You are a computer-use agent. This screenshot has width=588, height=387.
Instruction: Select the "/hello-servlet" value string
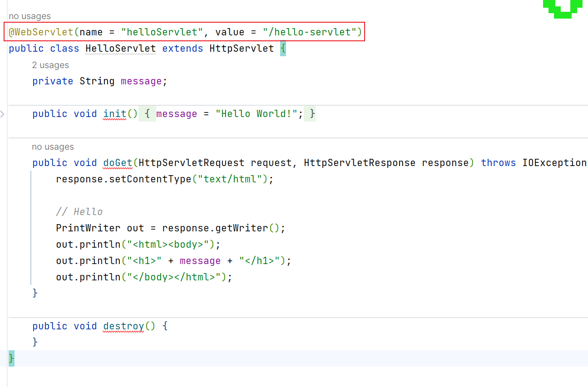310,32
